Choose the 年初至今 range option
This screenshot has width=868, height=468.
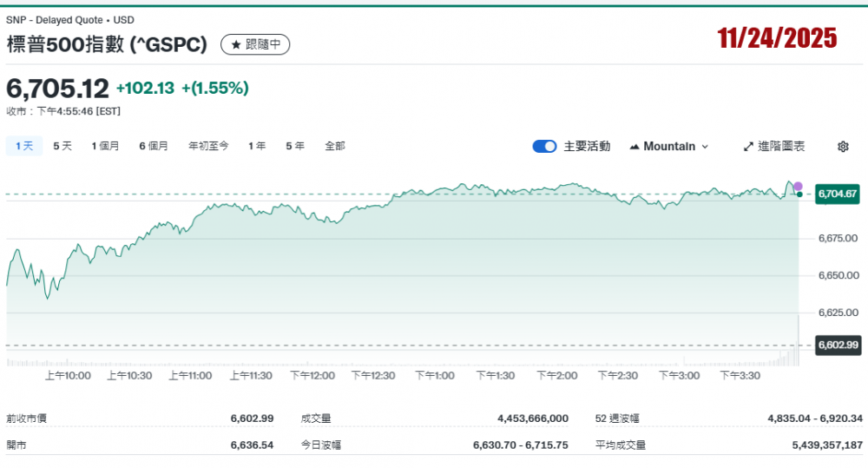(208, 147)
